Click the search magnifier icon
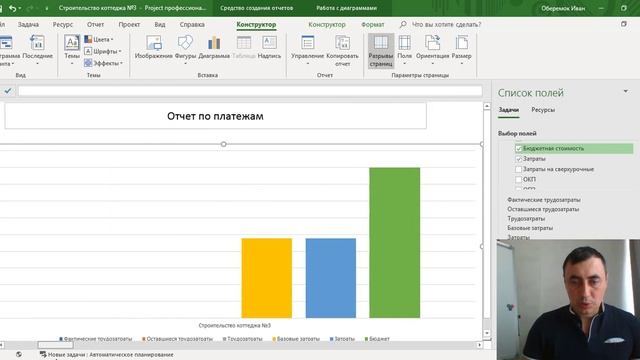This screenshot has width=640, height=360. click(x=403, y=24)
